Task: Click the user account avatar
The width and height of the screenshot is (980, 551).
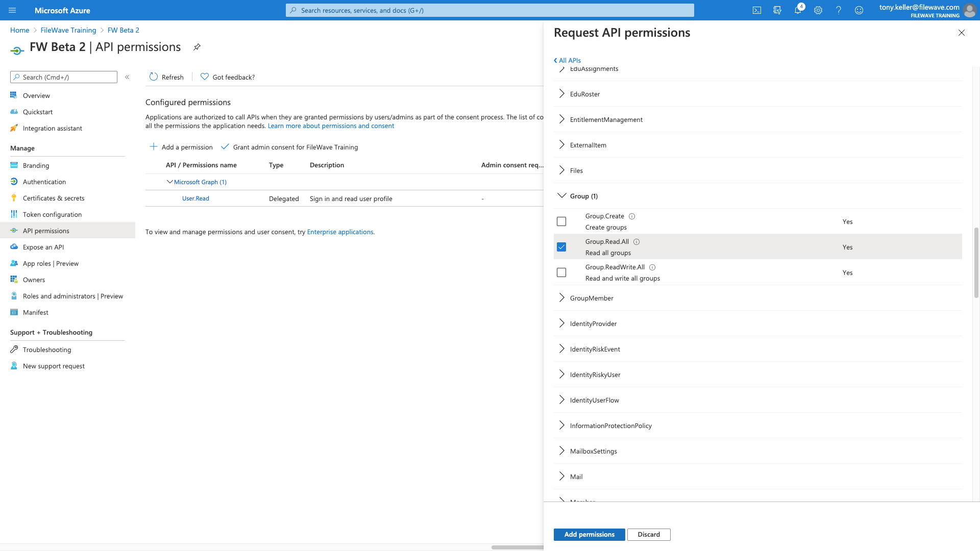Action: (969, 10)
